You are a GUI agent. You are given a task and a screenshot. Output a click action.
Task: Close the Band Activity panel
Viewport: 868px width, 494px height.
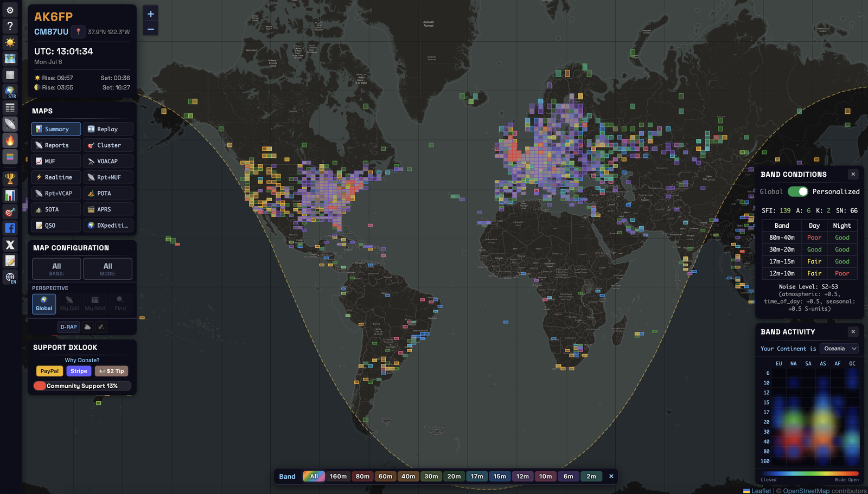pos(853,332)
